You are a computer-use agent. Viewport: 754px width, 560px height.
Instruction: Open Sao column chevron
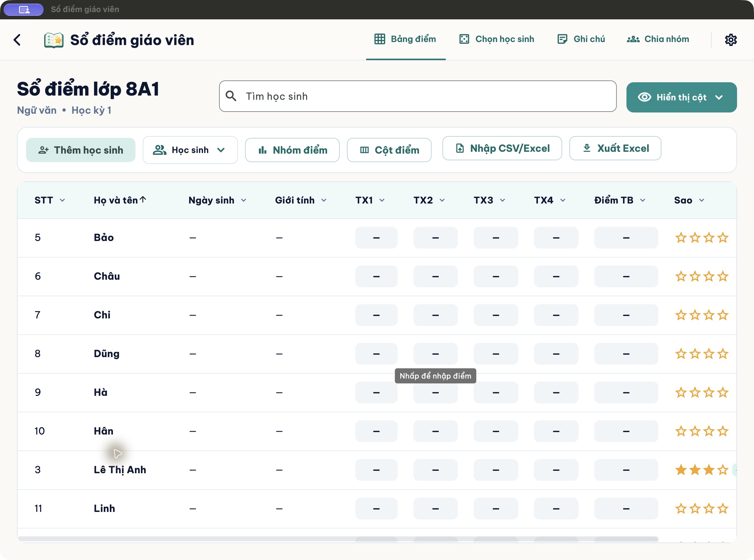702,200
